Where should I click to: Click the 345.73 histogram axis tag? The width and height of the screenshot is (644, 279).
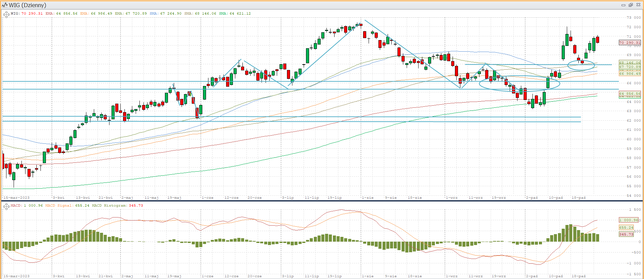(x=626, y=234)
